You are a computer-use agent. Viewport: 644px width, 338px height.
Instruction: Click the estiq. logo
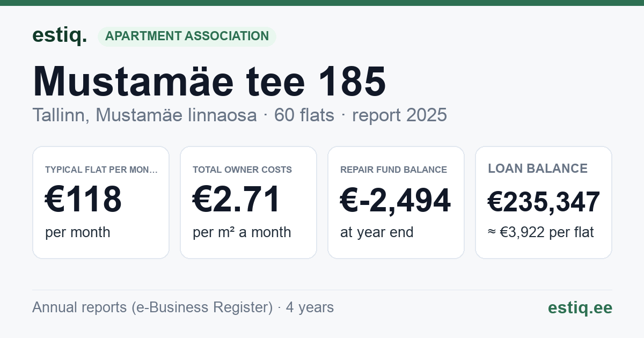(60, 35)
